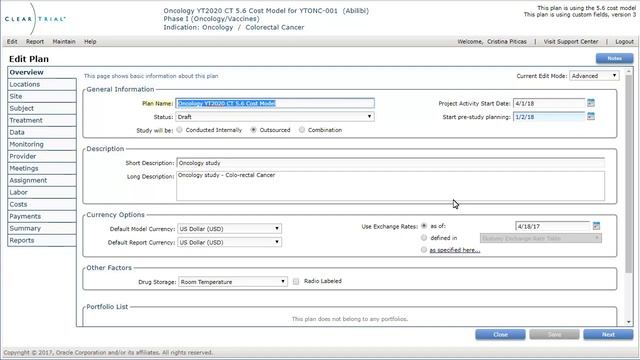The image size is (640, 360).
Task: Click user name Cristina Pitcas
Action: click(x=507, y=42)
